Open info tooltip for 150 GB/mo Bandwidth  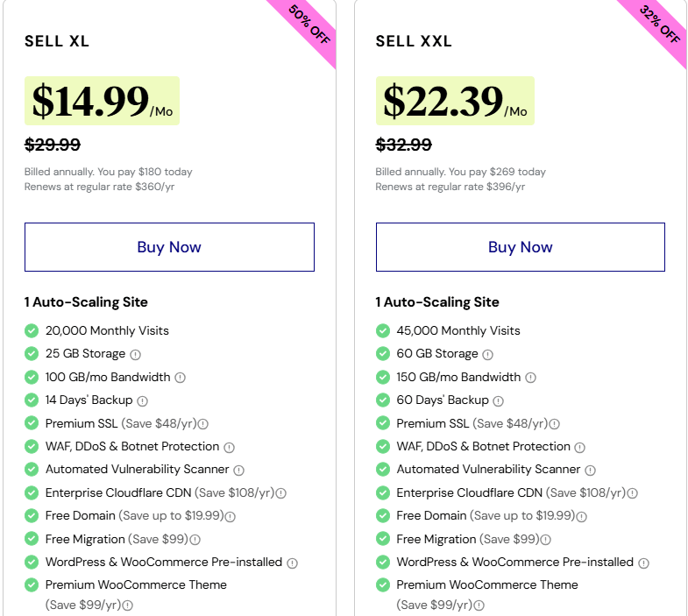coord(530,378)
